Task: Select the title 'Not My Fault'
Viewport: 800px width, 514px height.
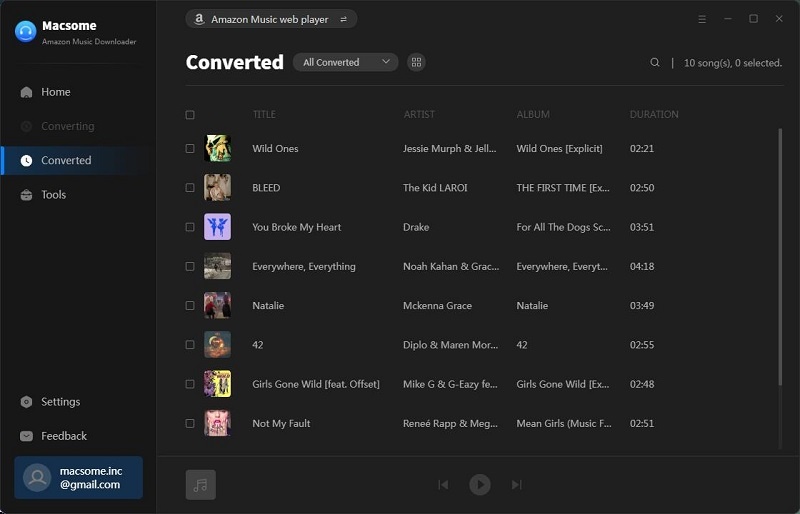Action: coord(281,424)
